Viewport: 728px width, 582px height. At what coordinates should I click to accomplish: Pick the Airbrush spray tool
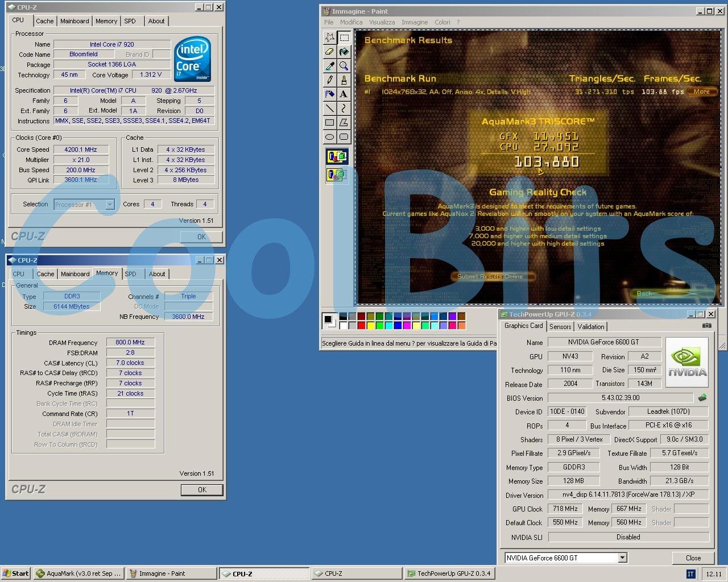click(330, 94)
